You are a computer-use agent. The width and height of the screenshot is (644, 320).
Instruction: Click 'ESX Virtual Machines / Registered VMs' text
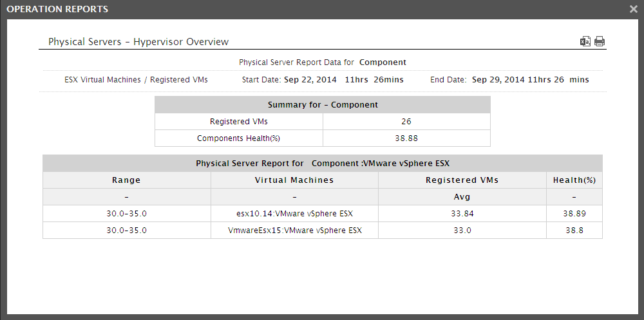pos(136,80)
